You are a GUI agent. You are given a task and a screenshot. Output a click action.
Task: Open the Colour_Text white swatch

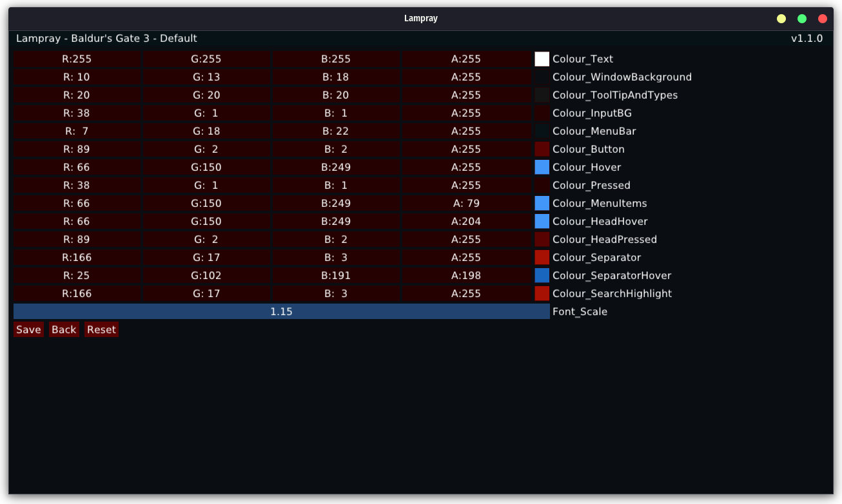[x=542, y=59]
